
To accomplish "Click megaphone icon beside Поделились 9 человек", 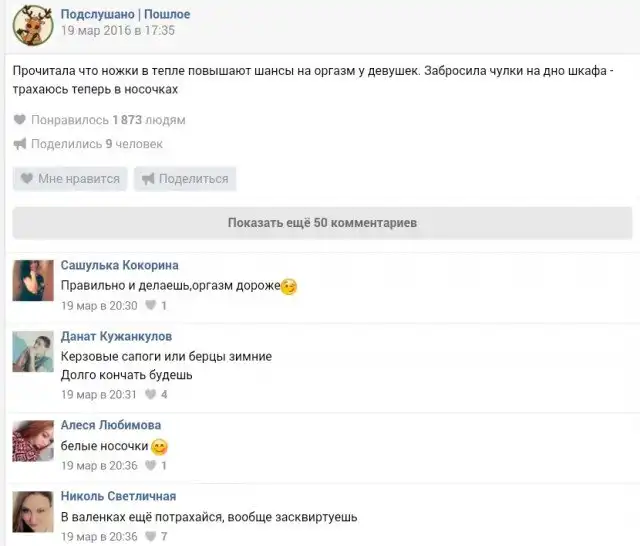I will coord(20,144).
